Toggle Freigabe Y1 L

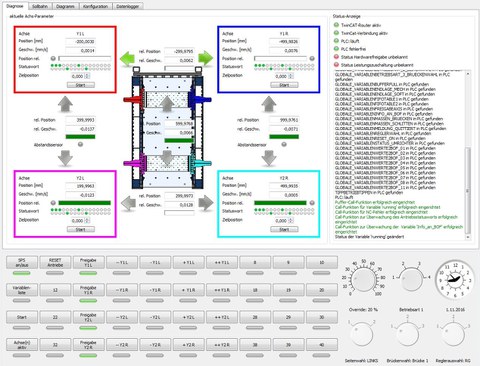point(88,262)
